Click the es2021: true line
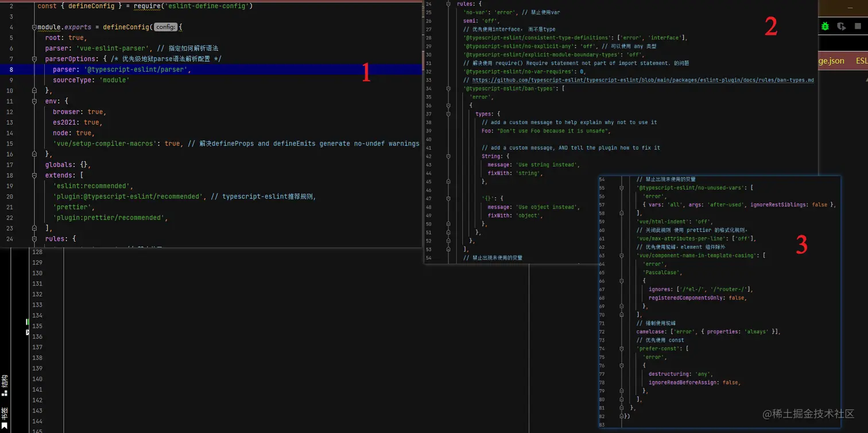 coord(78,122)
